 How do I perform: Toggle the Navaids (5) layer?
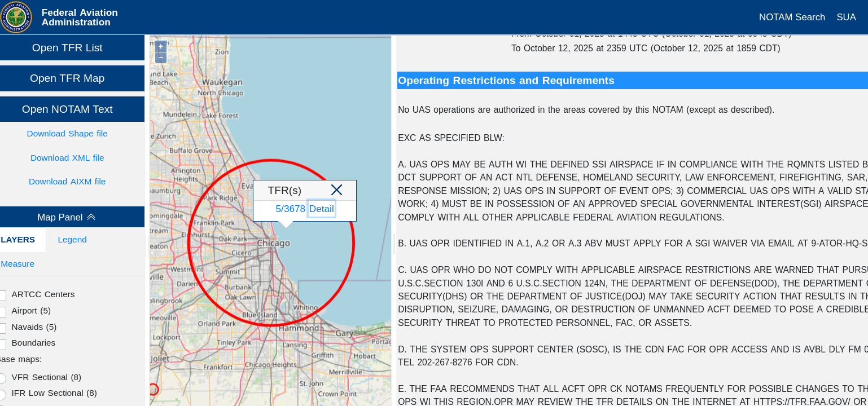(x=3, y=328)
